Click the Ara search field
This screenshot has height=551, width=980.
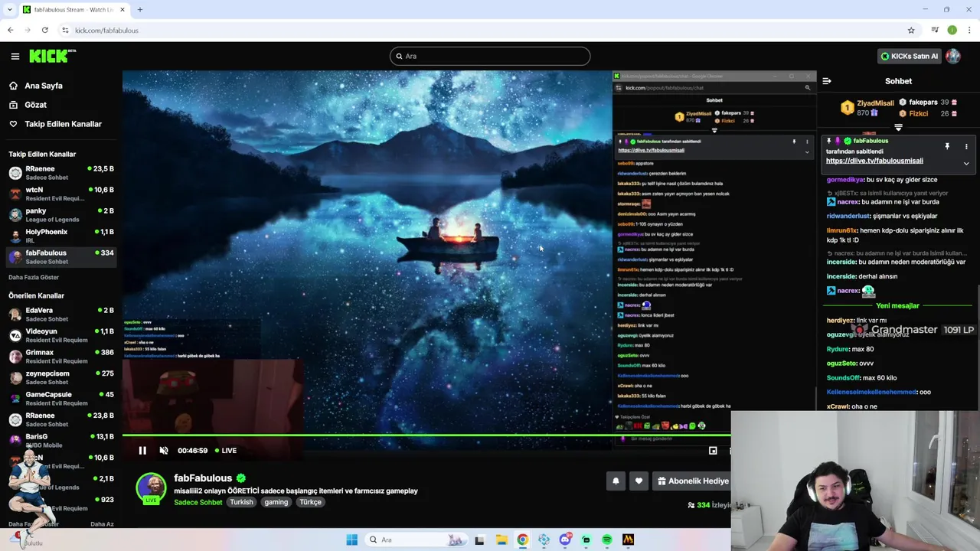coord(490,56)
